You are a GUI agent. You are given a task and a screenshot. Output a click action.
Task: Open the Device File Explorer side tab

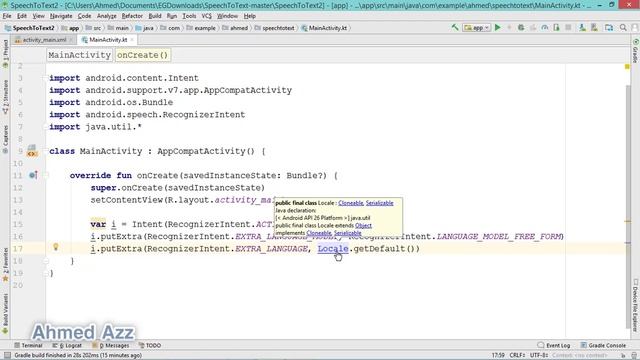pyautogui.click(x=635, y=305)
